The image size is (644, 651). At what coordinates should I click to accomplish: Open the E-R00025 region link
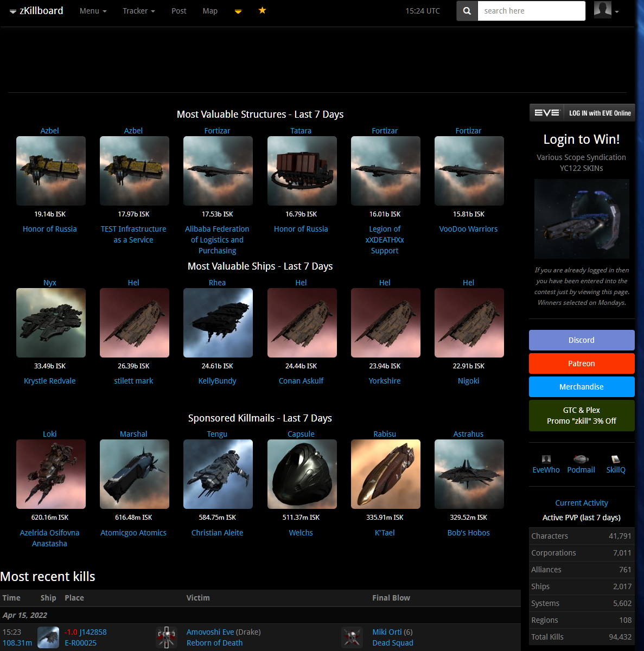81,643
